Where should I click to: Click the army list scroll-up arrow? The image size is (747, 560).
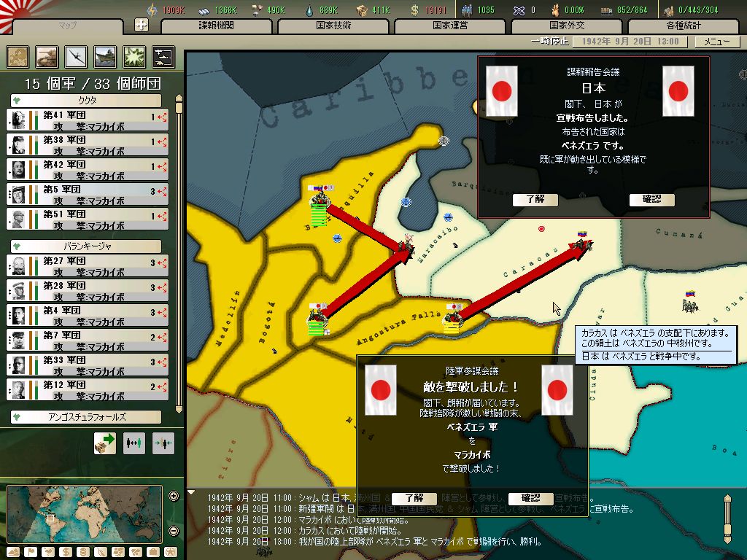pos(179,98)
